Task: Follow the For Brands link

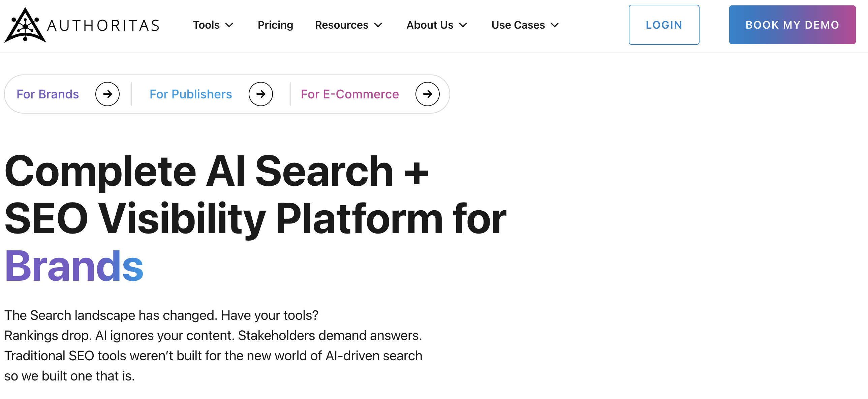Action: [x=48, y=94]
